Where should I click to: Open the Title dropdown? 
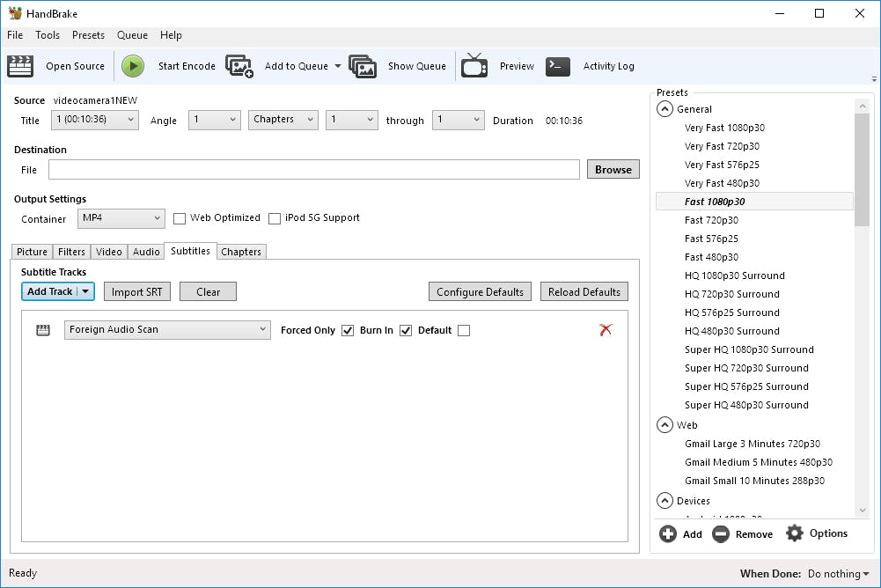click(95, 120)
